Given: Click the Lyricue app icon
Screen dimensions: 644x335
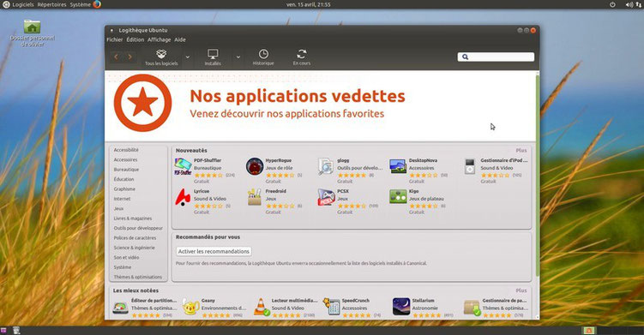Looking at the screenshot, I should tap(183, 197).
